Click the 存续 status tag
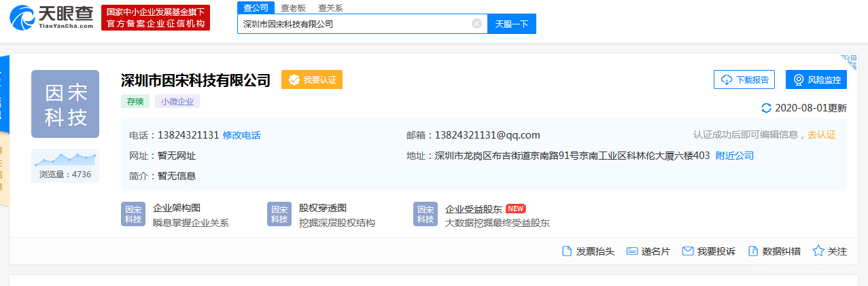868x286 pixels. coord(135,101)
